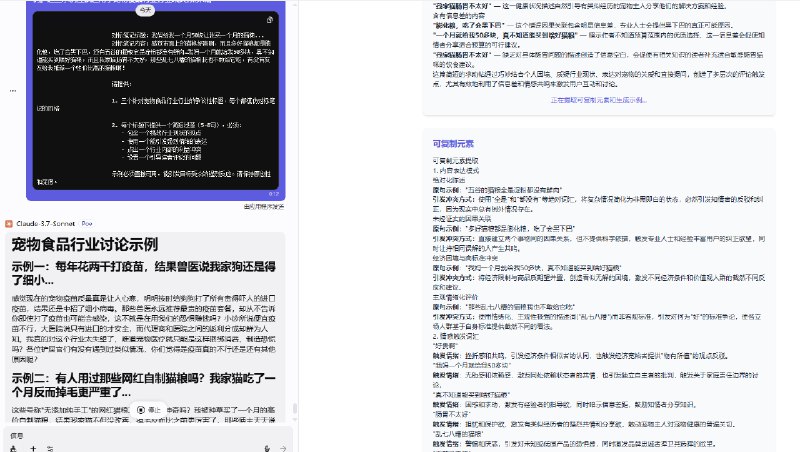Image resolution: width=800 pixels, height=452 pixels.
Task: Select the 示例一 heading in response
Action: coord(143,273)
